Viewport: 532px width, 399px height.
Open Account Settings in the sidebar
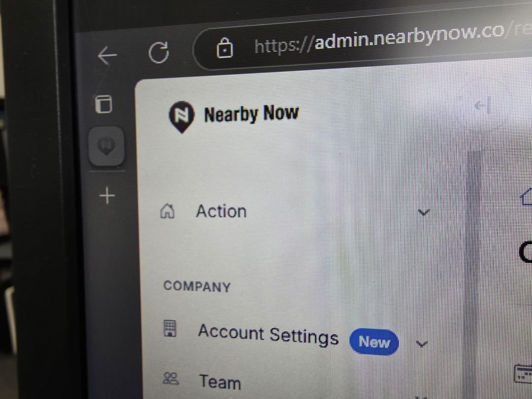[x=268, y=334]
